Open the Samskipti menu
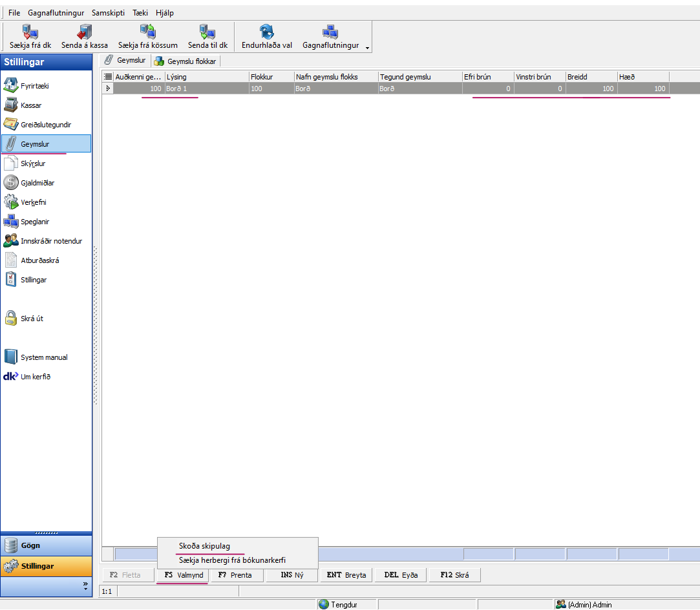The height and width of the screenshot is (610, 700). click(x=108, y=13)
